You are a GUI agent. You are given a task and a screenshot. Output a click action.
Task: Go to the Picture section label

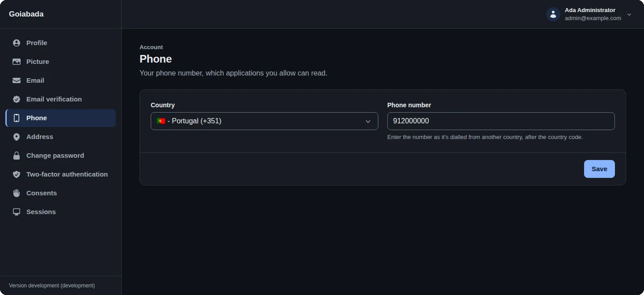38,62
